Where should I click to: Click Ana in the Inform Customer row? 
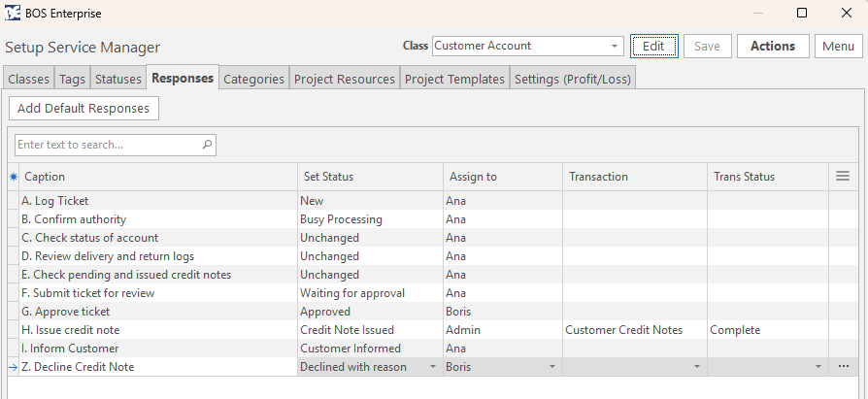[x=503, y=349]
